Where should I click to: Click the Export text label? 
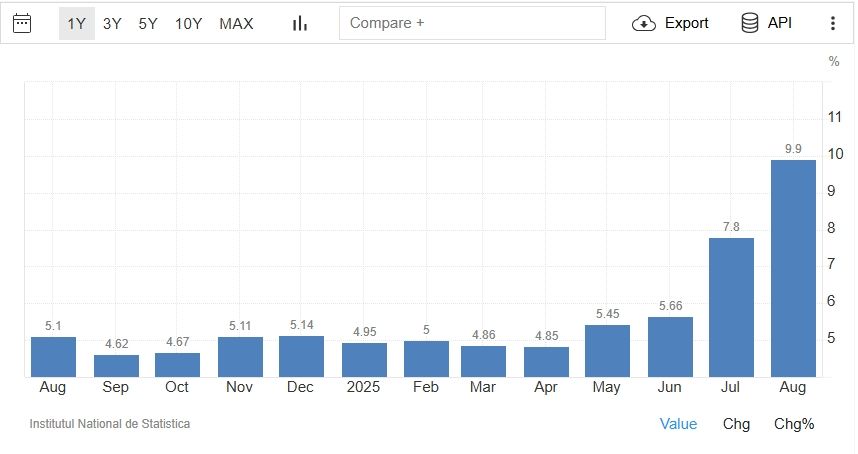pos(686,23)
